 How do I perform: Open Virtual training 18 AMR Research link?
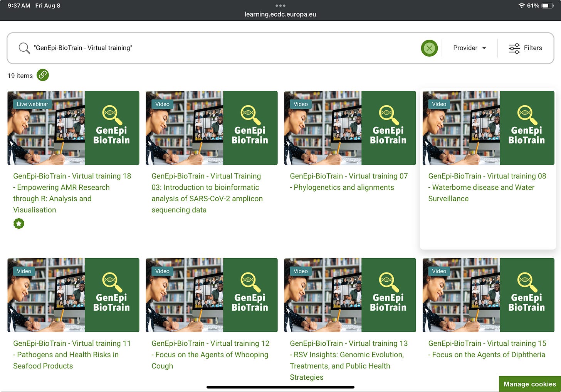pyautogui.click(x=72, y=193)
